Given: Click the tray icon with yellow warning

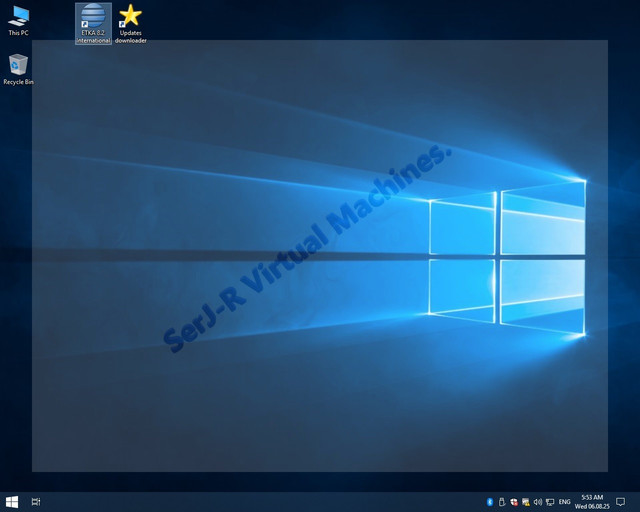Looking at the screenshot, I should [526, 502].
